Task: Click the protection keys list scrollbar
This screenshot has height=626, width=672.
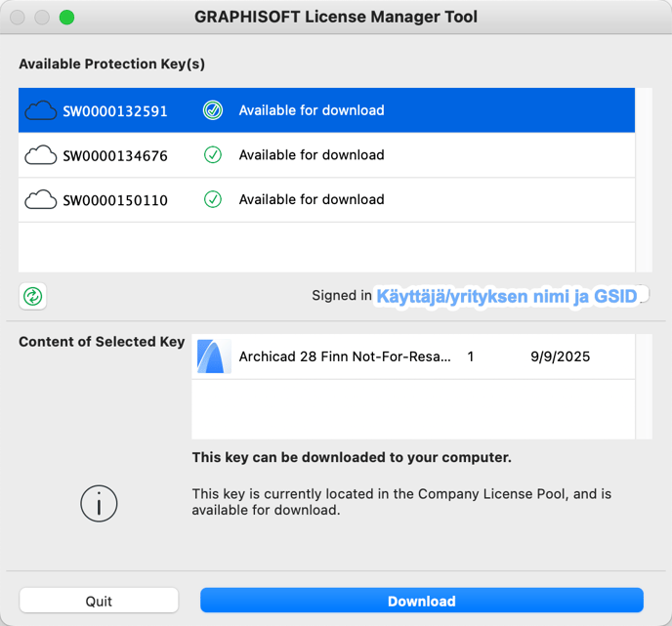Action: (644, 180)
